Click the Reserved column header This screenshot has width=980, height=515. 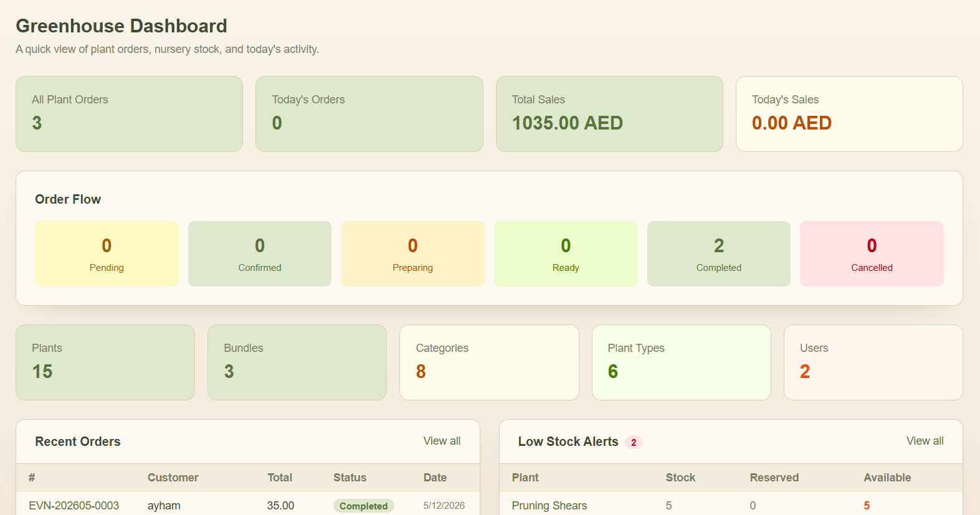pyautogui.click(x=774, y=478)
